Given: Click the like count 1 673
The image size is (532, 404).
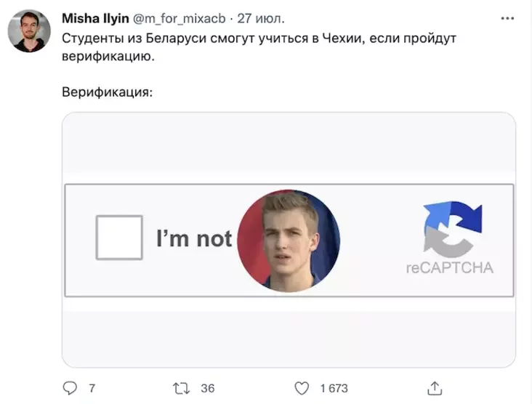Looking at the screenshot, I should [x=334, y=388].
